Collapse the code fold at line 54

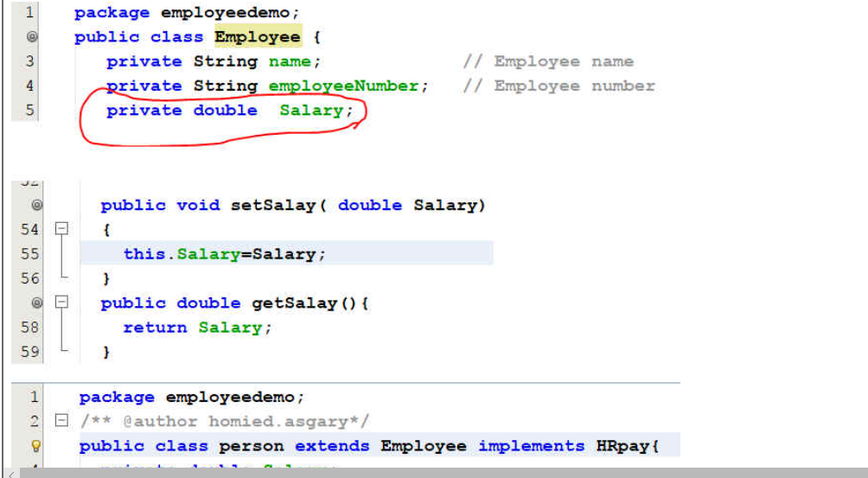(x=62, y=228)
